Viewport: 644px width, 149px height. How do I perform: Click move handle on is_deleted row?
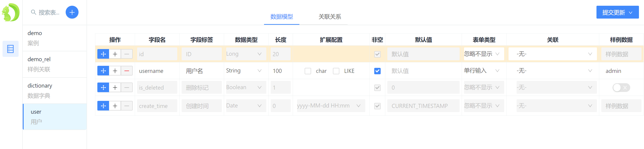pyautogui.click(x=103, y=88)
